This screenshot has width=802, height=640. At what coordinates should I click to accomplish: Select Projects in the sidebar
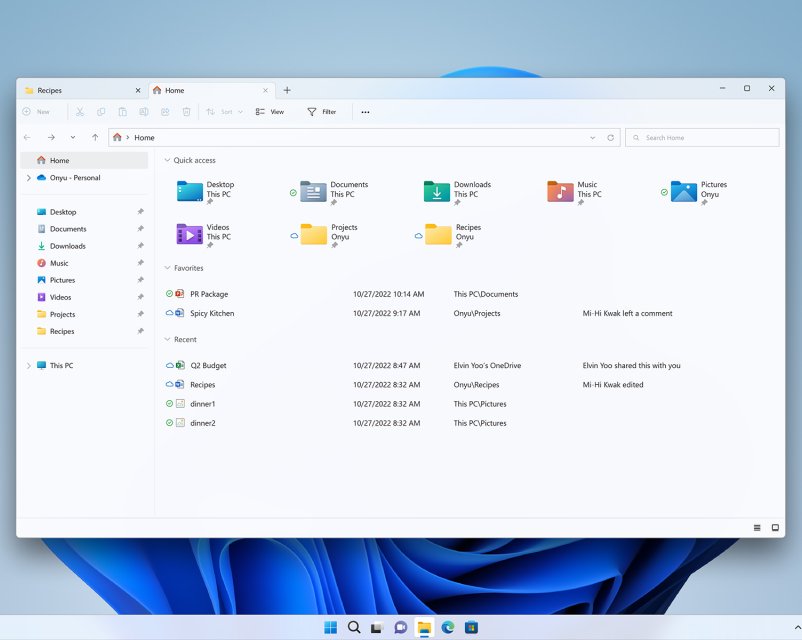(84, 314)
